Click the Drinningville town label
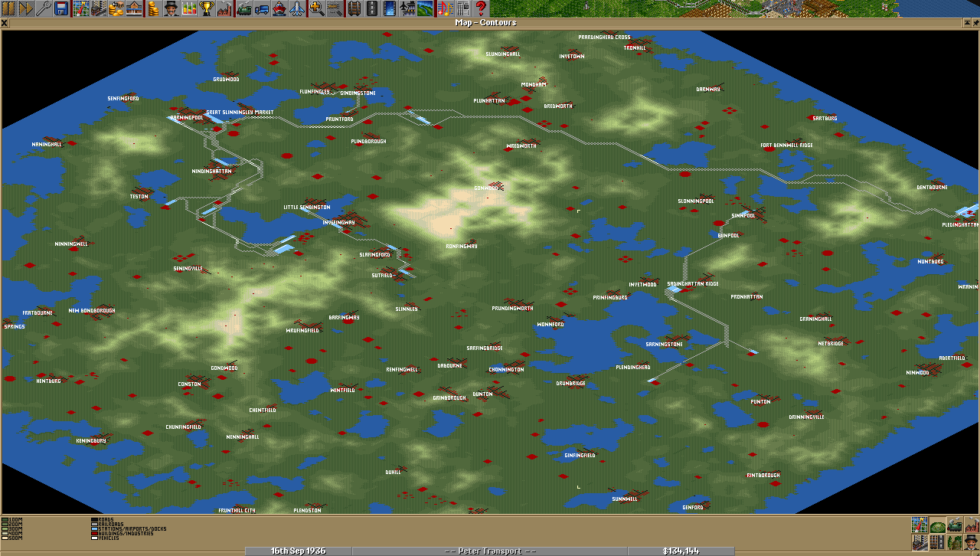 807,417
